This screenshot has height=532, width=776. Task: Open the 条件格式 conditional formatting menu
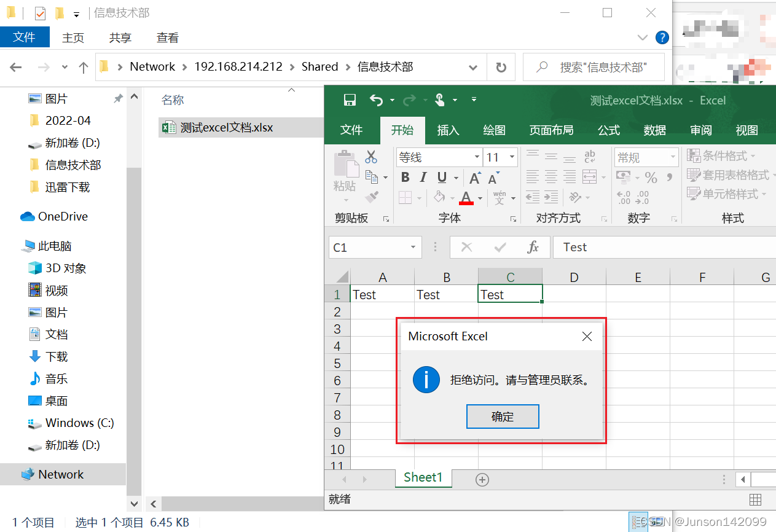click(721, 155)
